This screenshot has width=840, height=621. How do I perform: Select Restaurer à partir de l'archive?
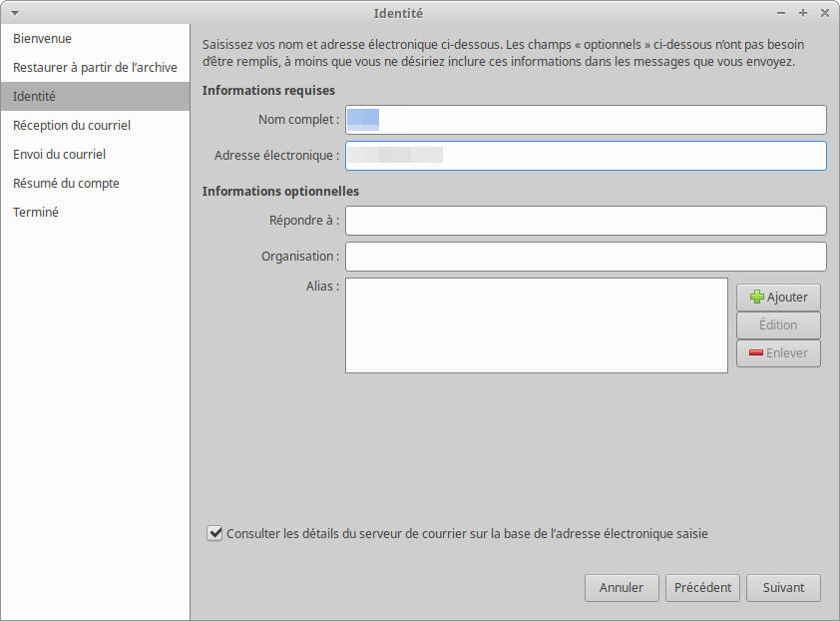(95, 67)
